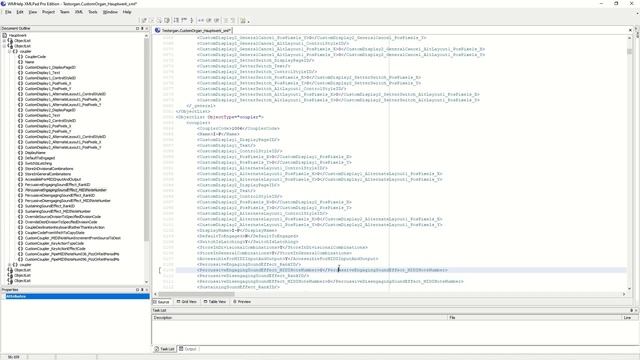Close the Testorgan XML editor tab
Image resolution: width=640 pixels, height=360 pixels.
coord(630,30)
